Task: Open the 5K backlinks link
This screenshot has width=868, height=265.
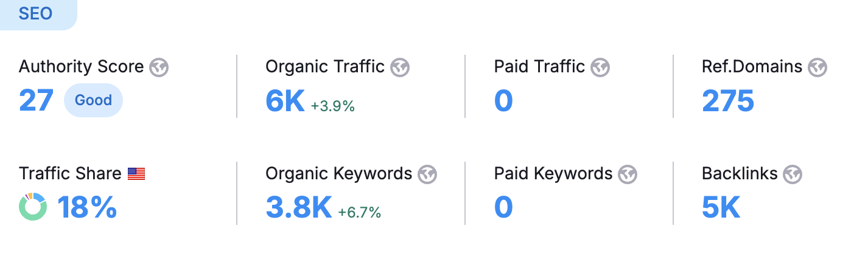Action: [x=721, y=208]
